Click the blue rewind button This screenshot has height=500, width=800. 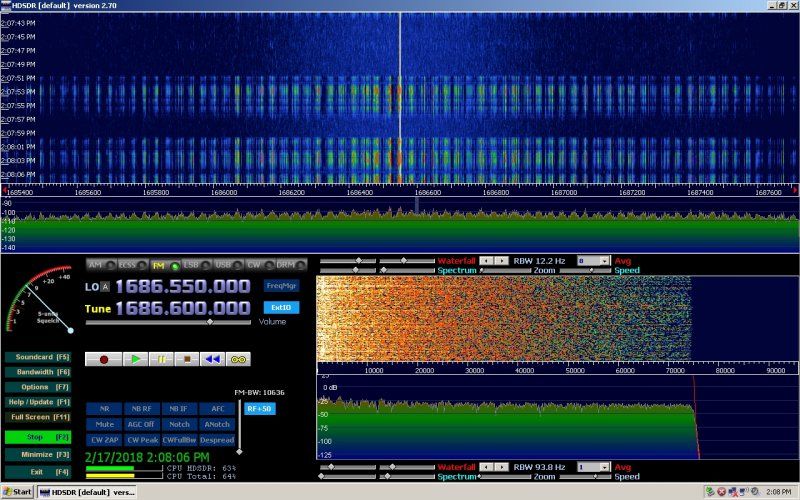tap(212, 358)
